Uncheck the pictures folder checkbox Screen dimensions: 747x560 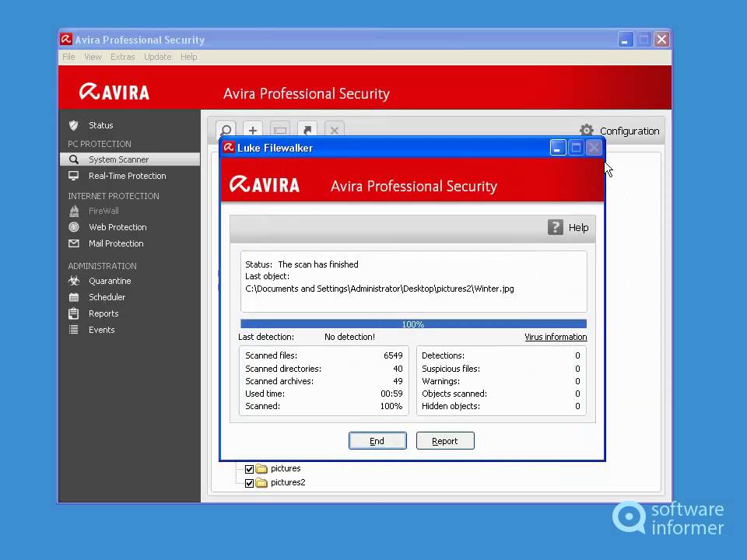tap(249, 469)
